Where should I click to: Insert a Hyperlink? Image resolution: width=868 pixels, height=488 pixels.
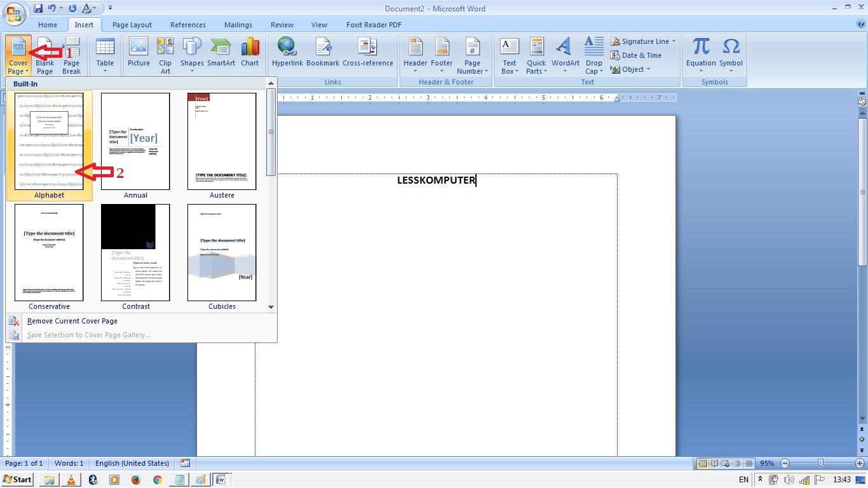287,54
